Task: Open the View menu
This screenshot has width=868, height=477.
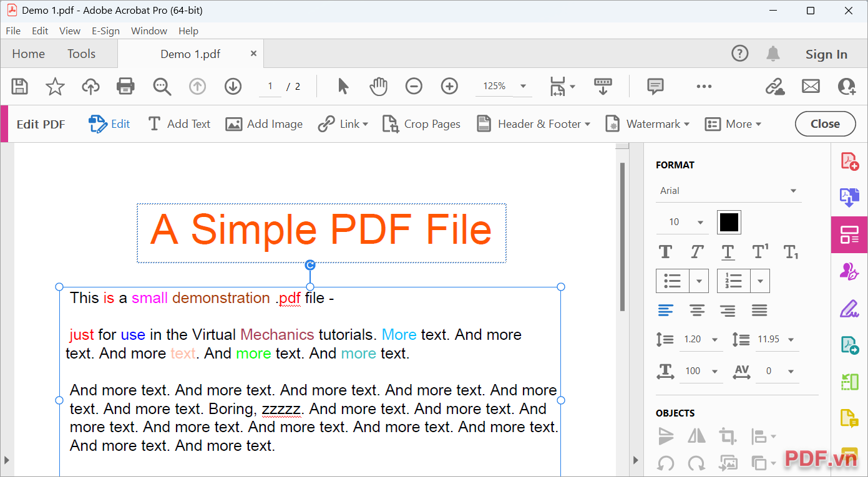Action: pos(70,31)
